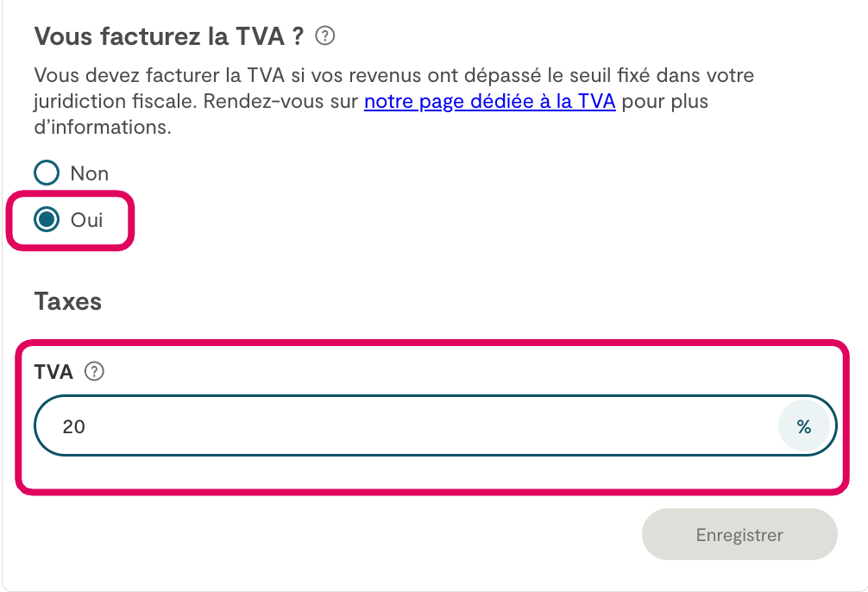Click the bold "TVA" field label

click(53, 372)
